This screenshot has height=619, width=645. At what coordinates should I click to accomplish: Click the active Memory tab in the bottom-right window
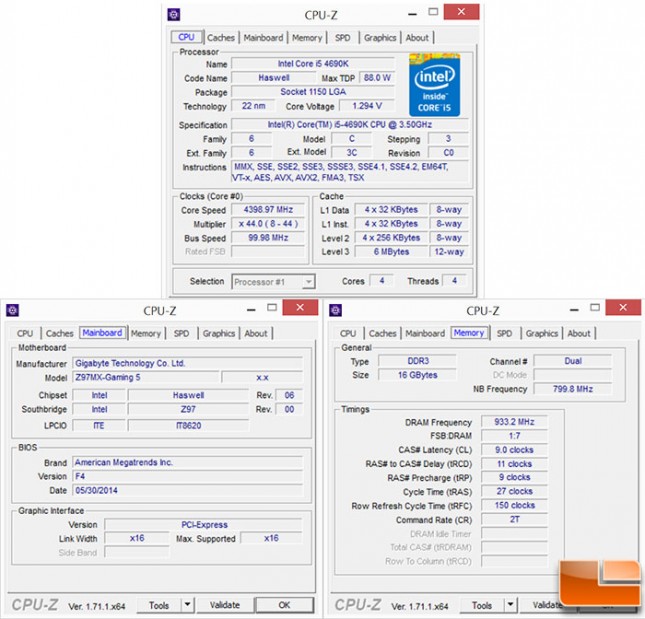coord(469,333)
